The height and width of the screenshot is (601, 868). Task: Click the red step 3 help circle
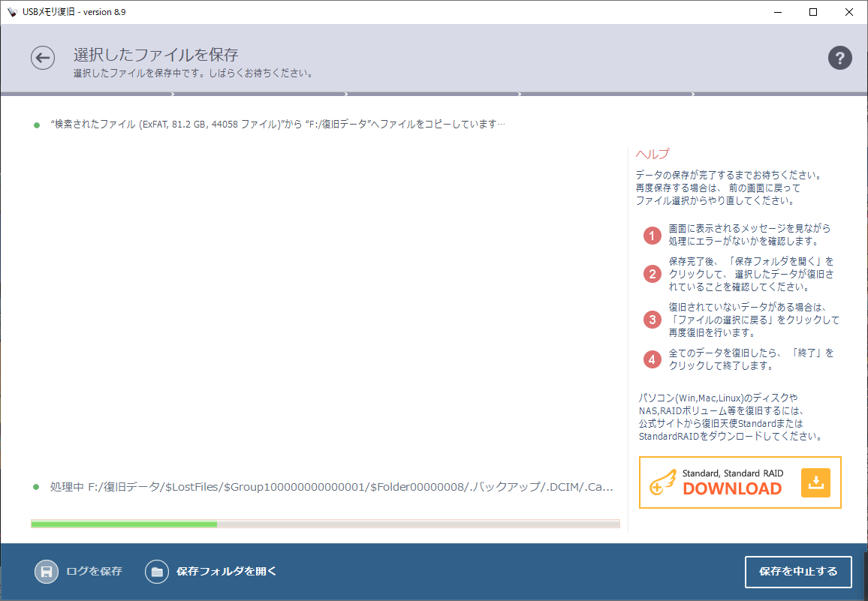(x=652, y=320)
